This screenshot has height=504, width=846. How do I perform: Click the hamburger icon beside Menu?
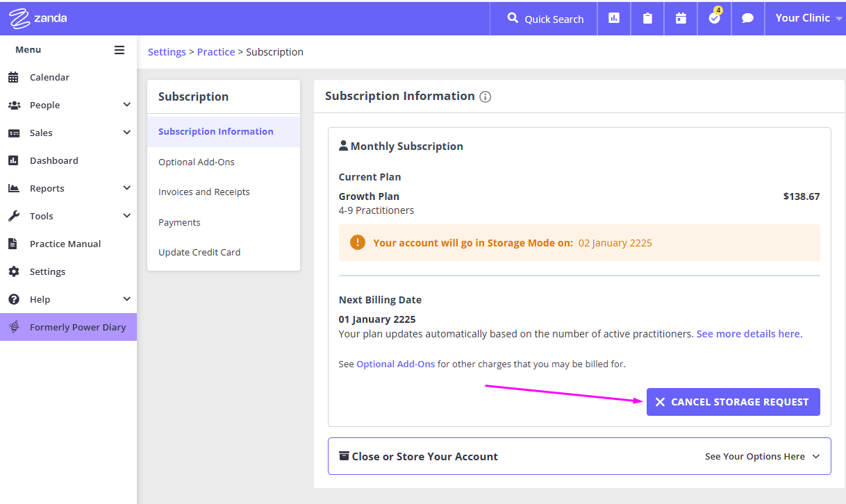pyautogui.click(x=119, y=49)
